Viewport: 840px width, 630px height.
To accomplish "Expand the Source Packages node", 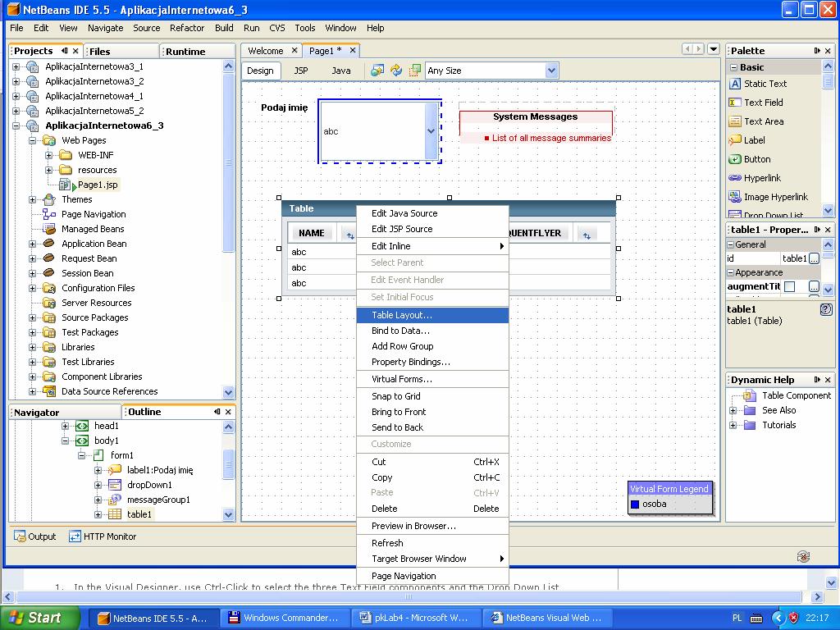I will tap(32, 317).
